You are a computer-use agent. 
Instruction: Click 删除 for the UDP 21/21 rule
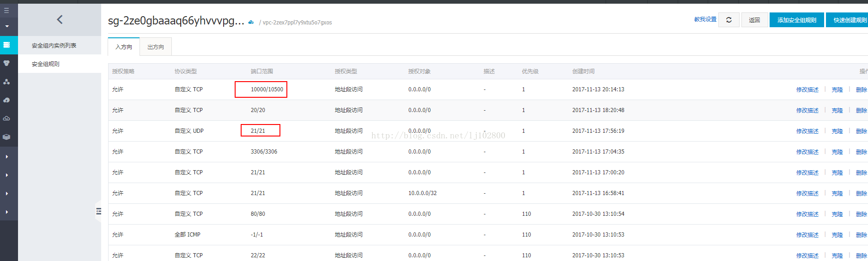point(862,131)
